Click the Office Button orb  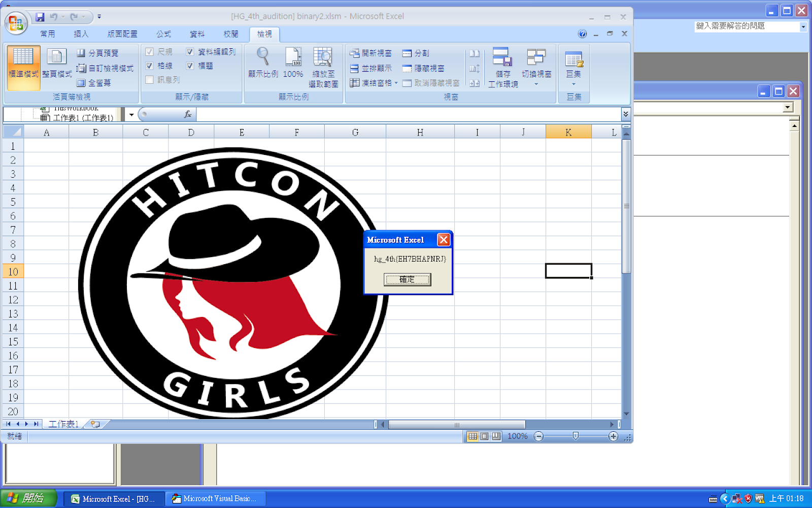pos(16,23)
